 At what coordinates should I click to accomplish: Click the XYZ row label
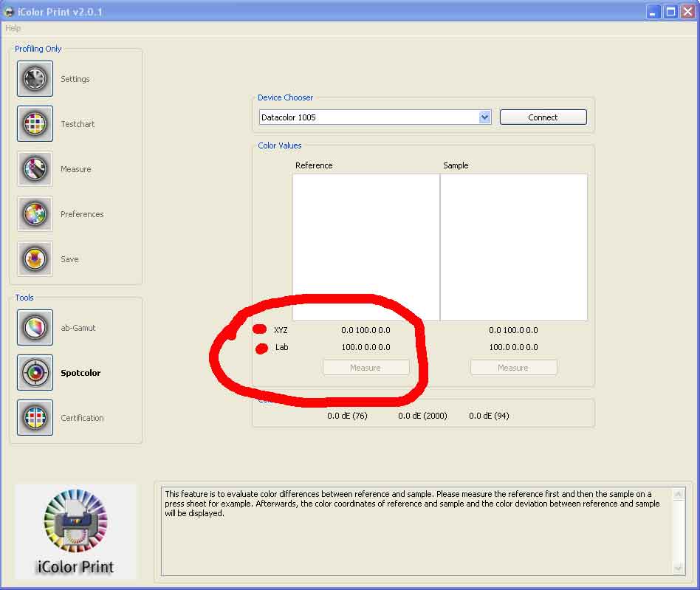(281, 330)
